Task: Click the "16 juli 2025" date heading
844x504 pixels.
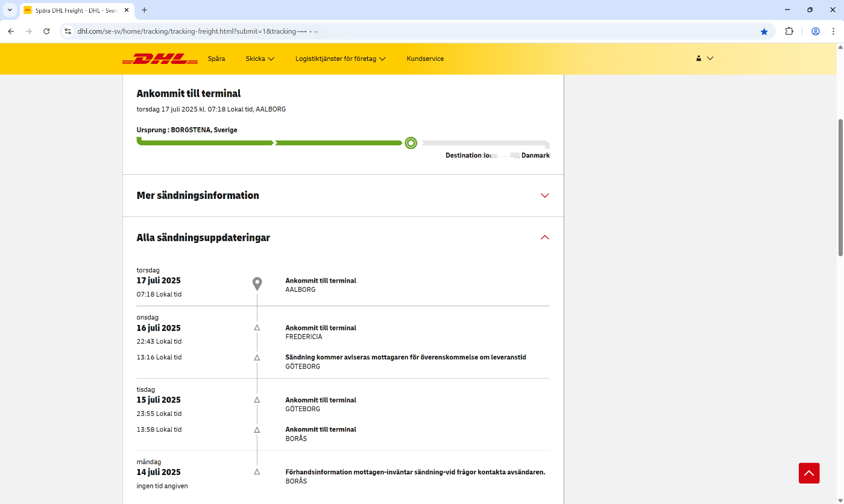Action: [x=159, y=328]
